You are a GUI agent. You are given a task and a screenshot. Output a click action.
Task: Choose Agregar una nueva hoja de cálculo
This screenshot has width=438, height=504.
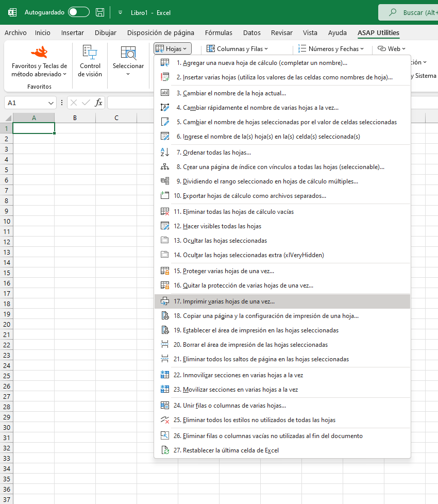[x=282, y=63]
